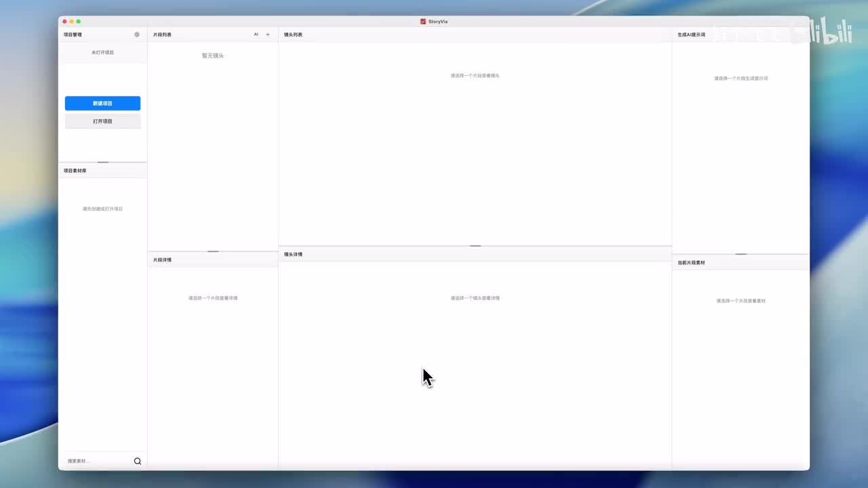Viewport: 868px width, 488px height.
Task: Focus the 搜索素材 search field
Action: click(98, 461)
